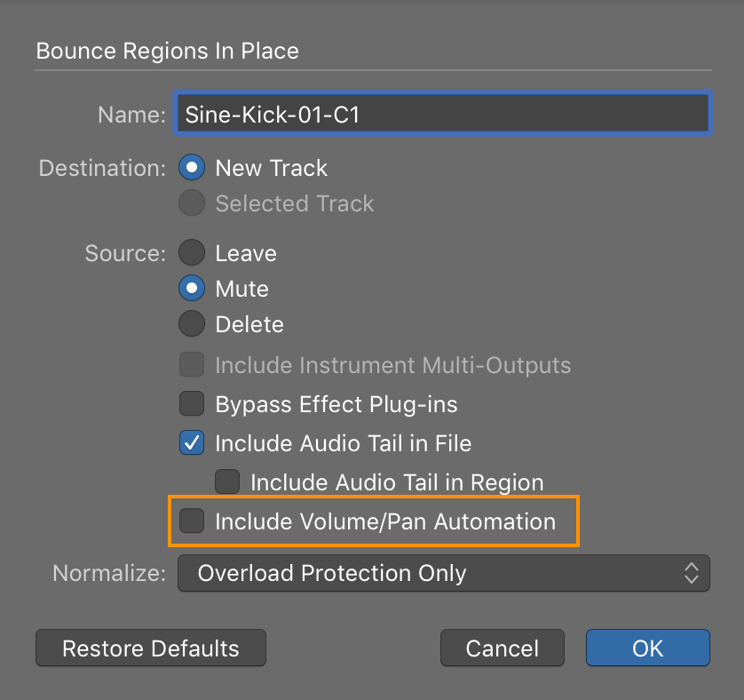Click the Bypass Effect Plug-ins label text

336,404
